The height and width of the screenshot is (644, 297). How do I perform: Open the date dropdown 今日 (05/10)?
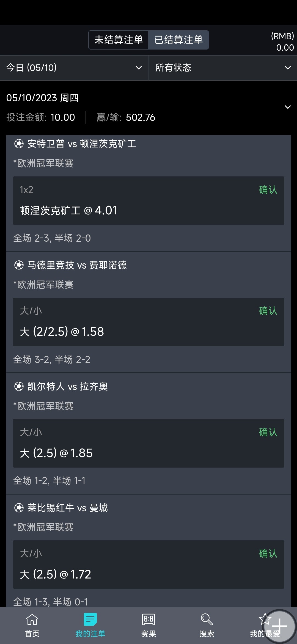(x=74, y=68)
